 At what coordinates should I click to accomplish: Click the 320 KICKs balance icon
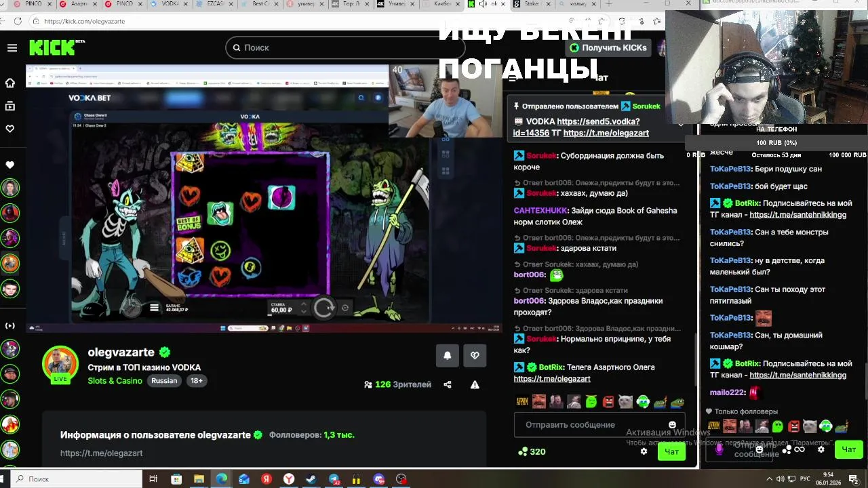[x=532, y=451]
